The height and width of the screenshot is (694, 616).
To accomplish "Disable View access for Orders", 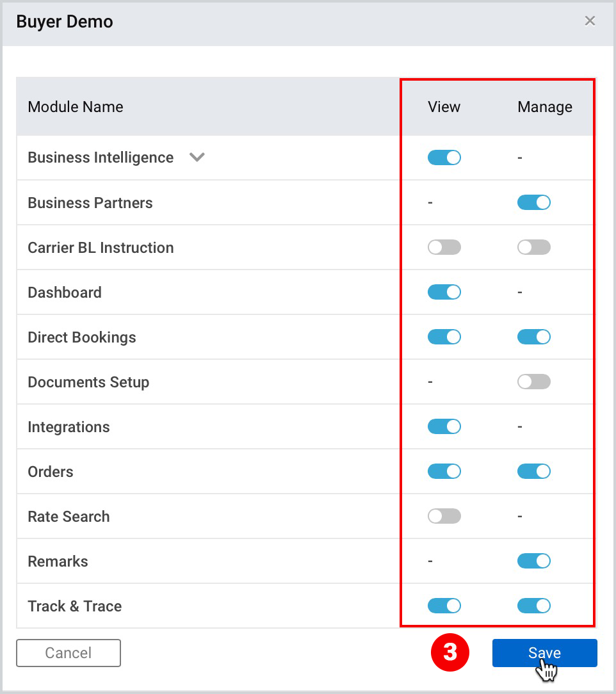I will pos(444,471).
